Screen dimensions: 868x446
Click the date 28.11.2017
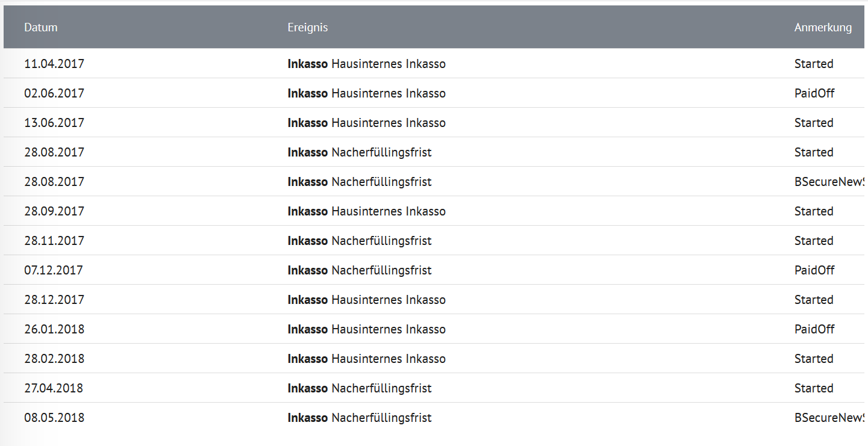coord(54,241)
